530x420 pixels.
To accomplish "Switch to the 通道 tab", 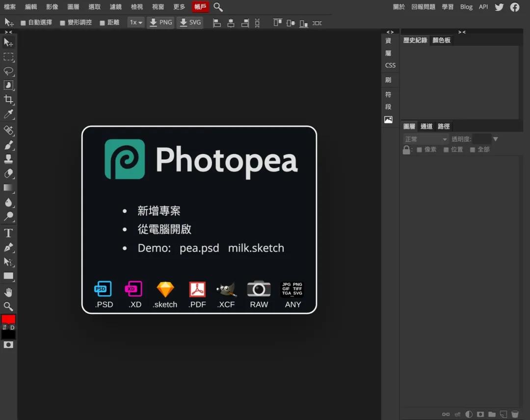I will pos(426,126).
